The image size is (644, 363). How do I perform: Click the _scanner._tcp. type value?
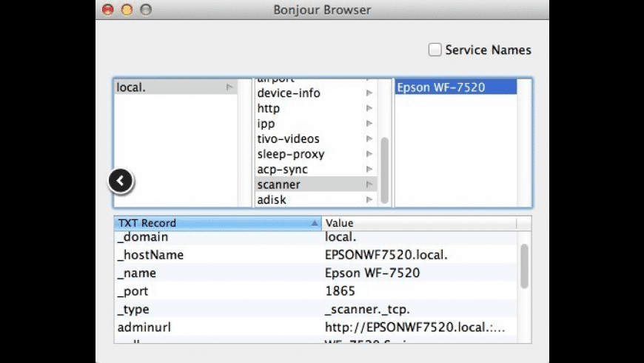click(x=367, y=309)
